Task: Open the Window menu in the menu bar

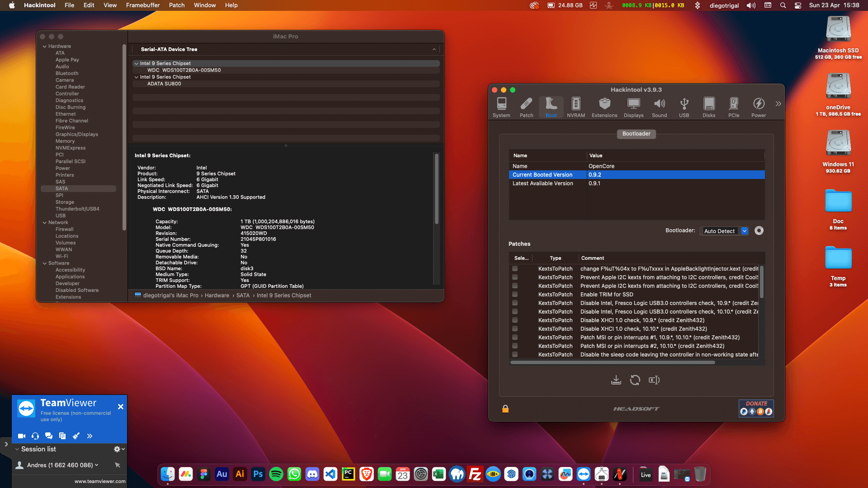Action: (x=205, y=5)
